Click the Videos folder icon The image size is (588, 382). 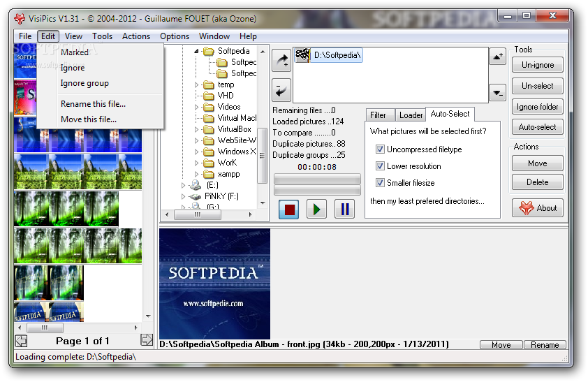coord(209,108)
